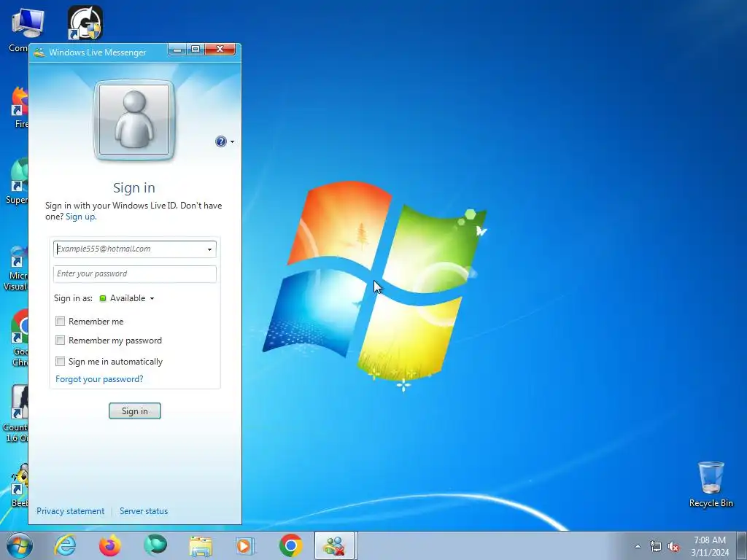Open the Windows Start menu orb

19,545
